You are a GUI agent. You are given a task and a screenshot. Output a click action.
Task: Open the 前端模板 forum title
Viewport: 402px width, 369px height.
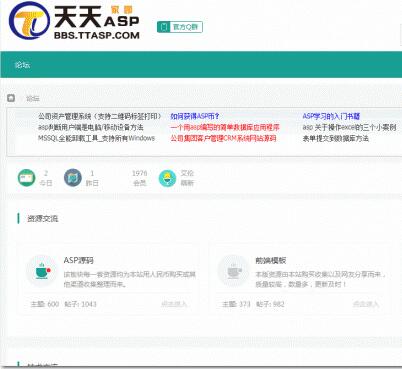tap(271, 260)
